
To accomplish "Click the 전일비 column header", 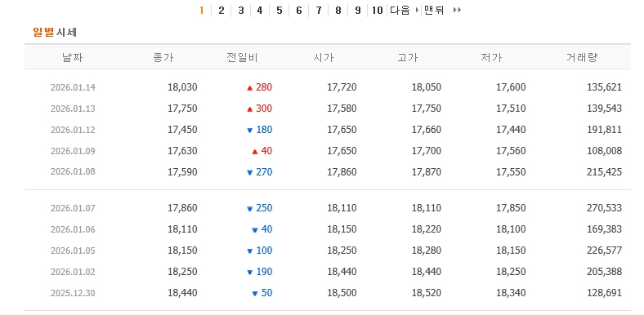I will [242, 57].
